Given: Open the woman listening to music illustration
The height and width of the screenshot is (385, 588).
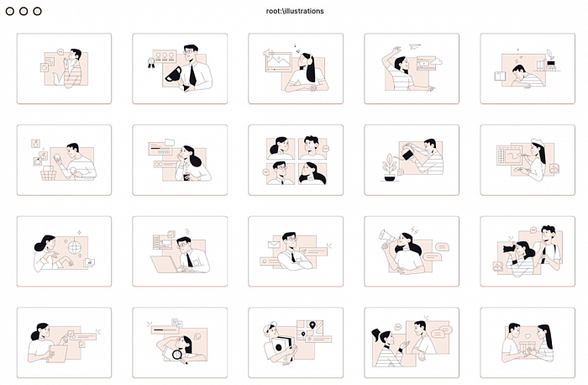Looking at the screenshot, I should click(x=296, y=69).
